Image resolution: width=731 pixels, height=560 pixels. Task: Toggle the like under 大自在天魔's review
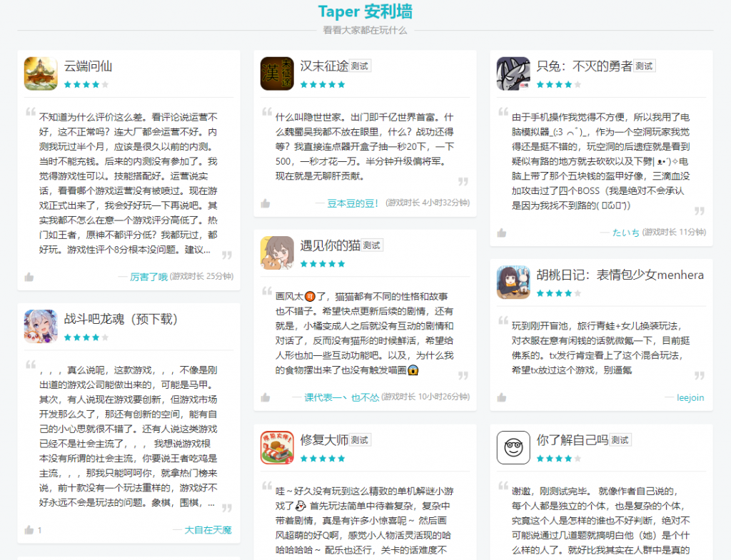pos(29,529)
